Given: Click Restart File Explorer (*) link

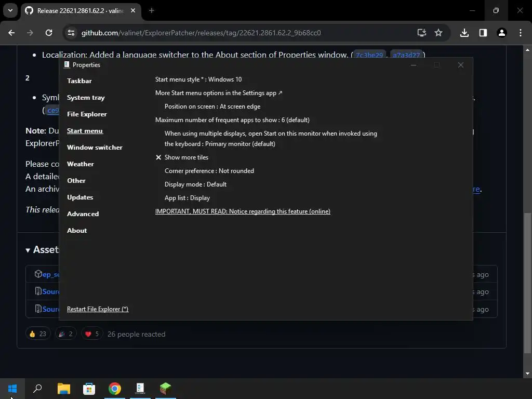Looking at the screenshot, I should [x=98, y=309].
